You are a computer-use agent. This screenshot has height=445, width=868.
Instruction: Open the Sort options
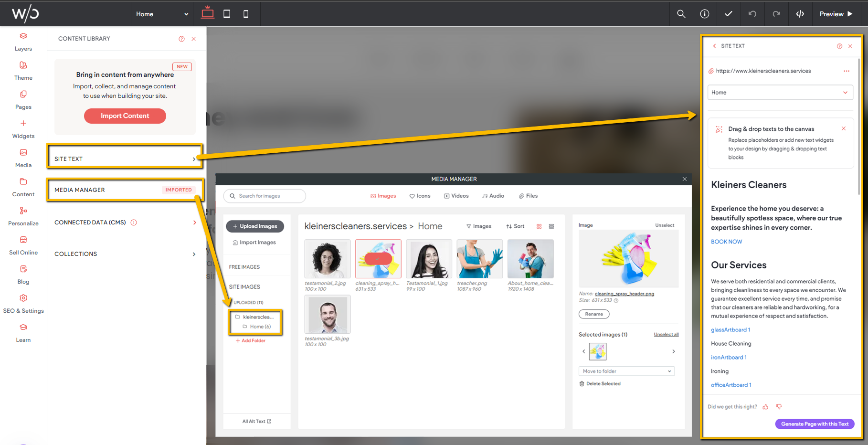tap(515, 226)
